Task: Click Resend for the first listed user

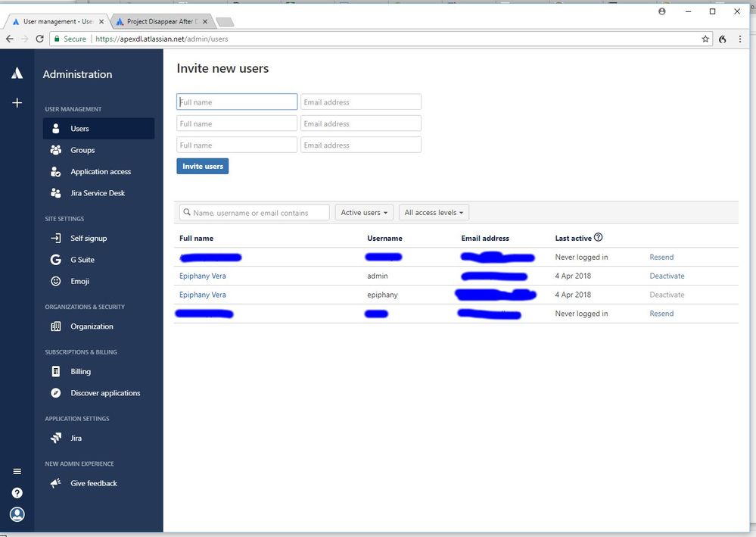Action: click(x=661, y=258)
